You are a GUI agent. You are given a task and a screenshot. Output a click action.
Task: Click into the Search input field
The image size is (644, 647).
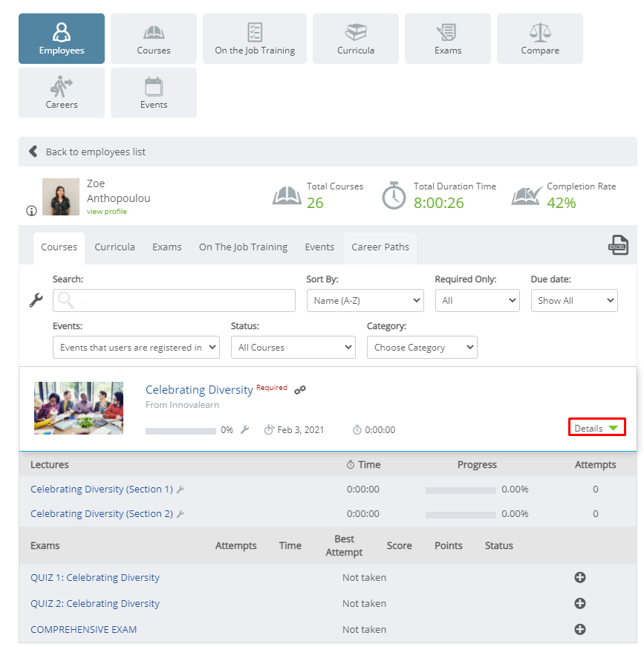tap(174, 300)
